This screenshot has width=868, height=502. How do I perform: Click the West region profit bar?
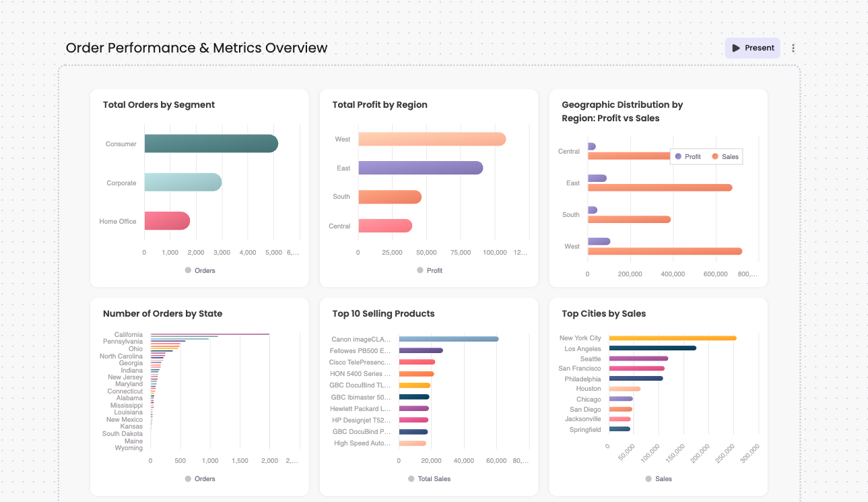tap(432, 139)
